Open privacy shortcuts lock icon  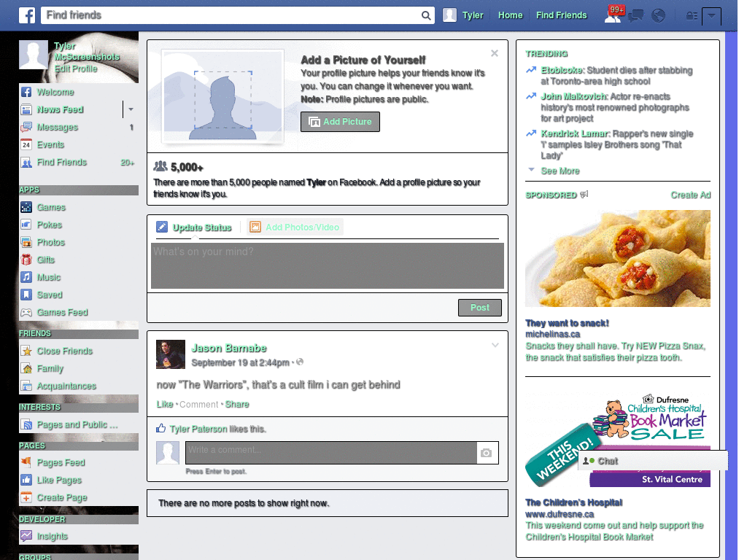click(x=692, y=16)
